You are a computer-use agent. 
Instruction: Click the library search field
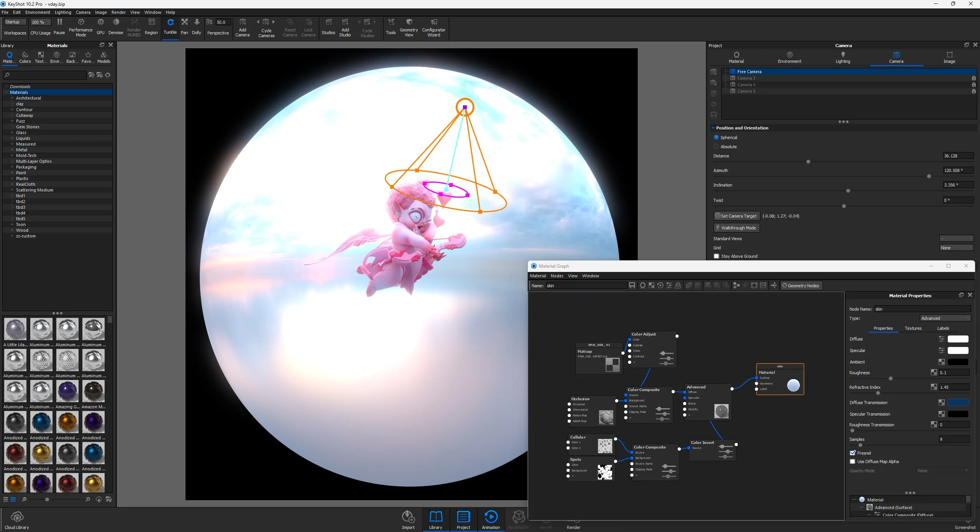(45, 75)
